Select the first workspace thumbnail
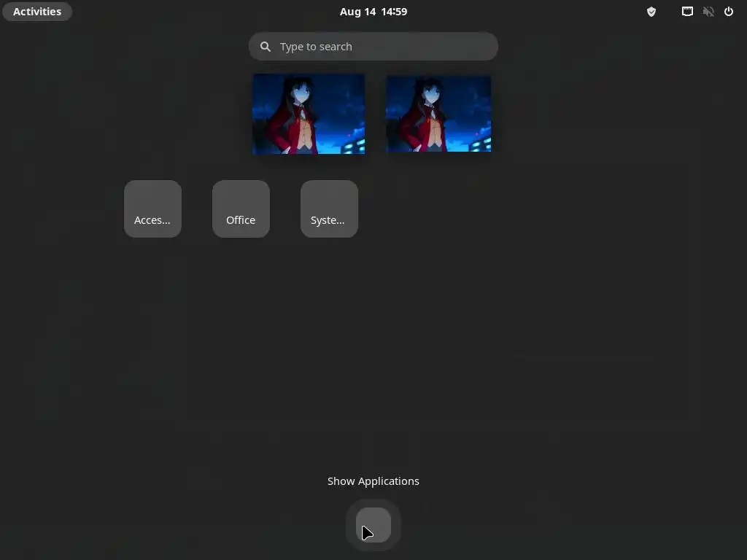This screenshot has width=747, height=560. [x=309, y=114]
